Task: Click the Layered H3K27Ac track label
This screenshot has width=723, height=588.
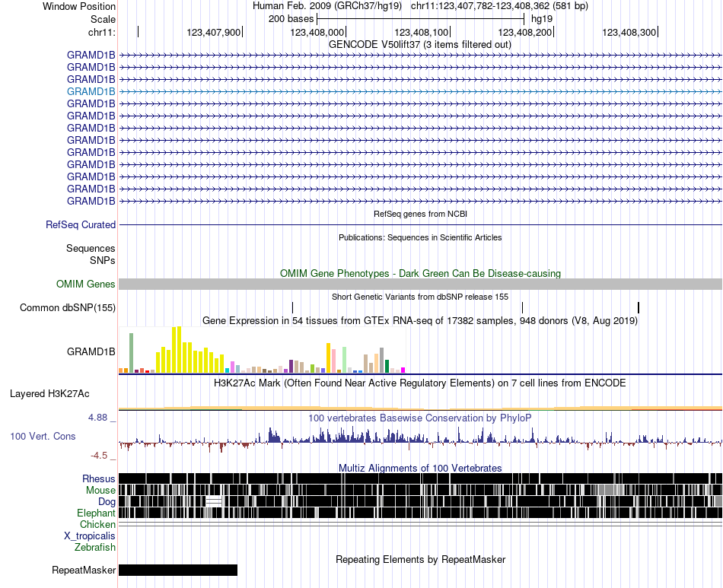Action: point(49,394)
